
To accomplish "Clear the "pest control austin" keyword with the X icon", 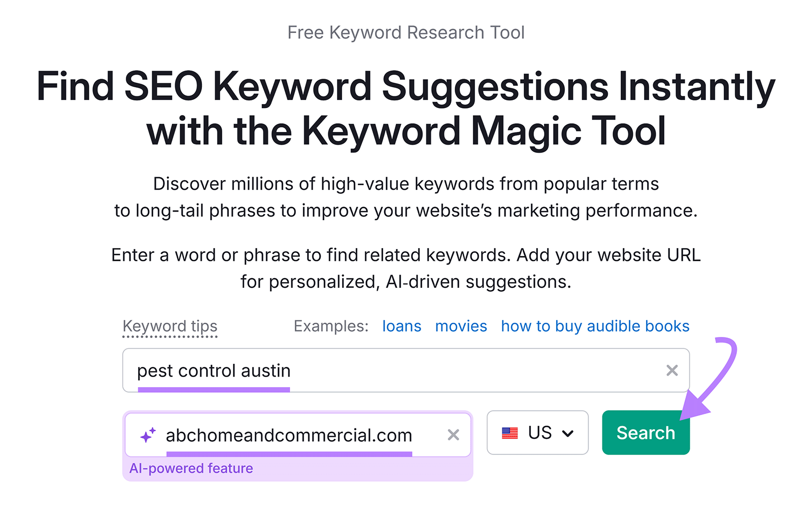I will [x=672, y=370].
